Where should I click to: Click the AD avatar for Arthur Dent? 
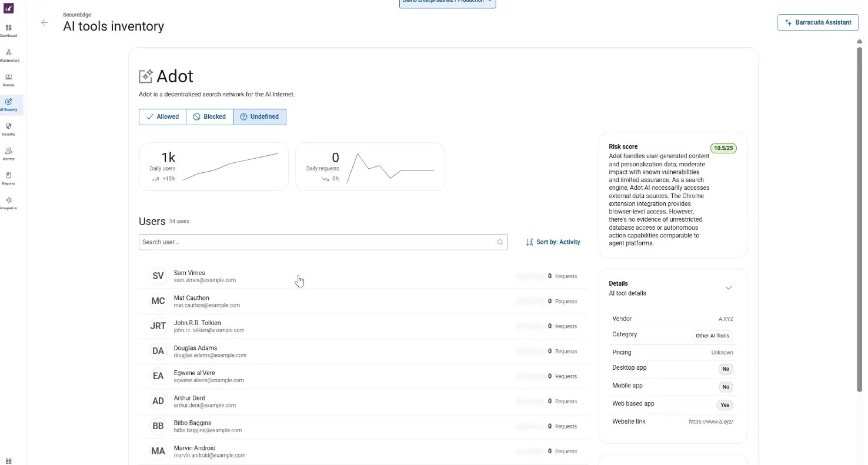[x=158, y=402]
